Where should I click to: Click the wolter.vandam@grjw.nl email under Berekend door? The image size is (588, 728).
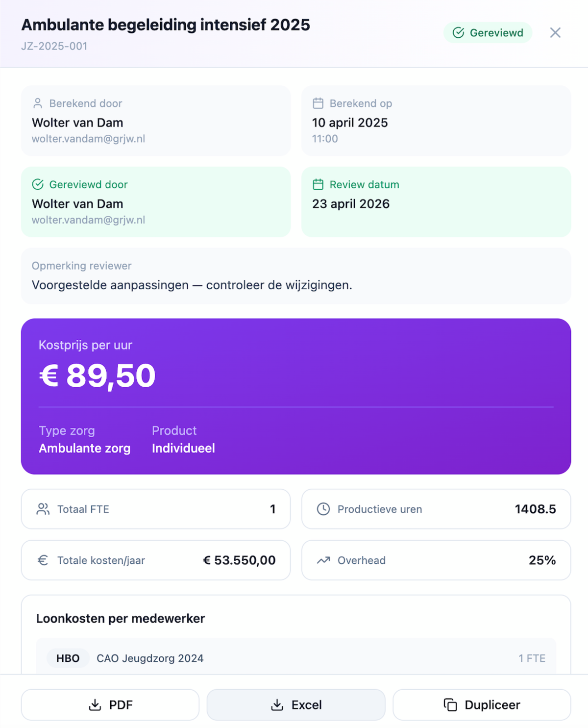89,139
